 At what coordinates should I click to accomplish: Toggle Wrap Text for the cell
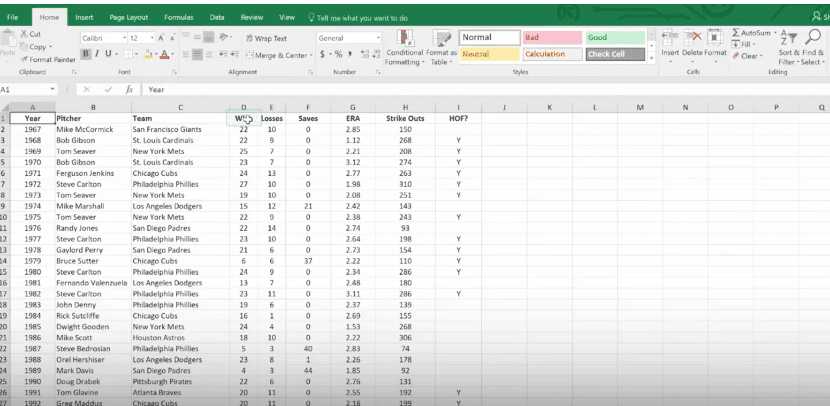pyautogui.click(x=266, y=38)
